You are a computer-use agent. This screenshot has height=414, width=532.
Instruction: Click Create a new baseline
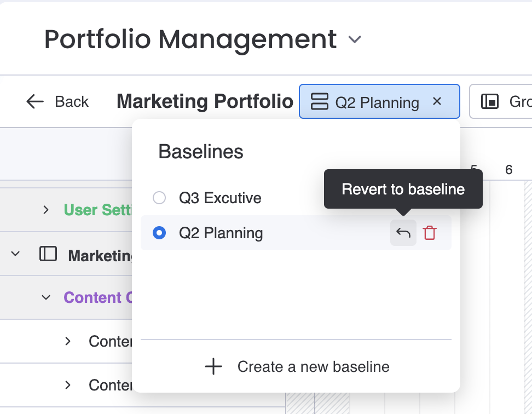[x=313, y=366]
